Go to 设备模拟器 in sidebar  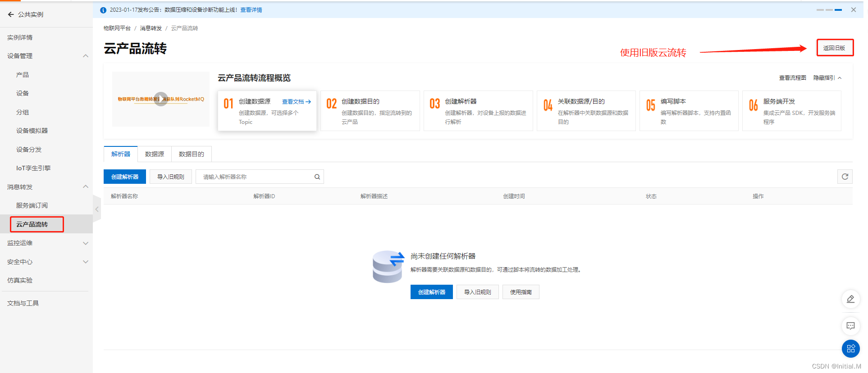tap(32, 131)
